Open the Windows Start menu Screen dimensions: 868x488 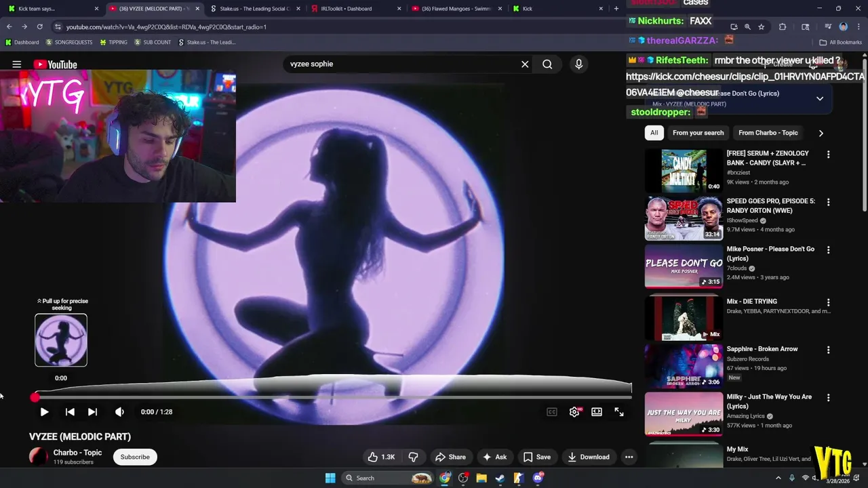330,478
